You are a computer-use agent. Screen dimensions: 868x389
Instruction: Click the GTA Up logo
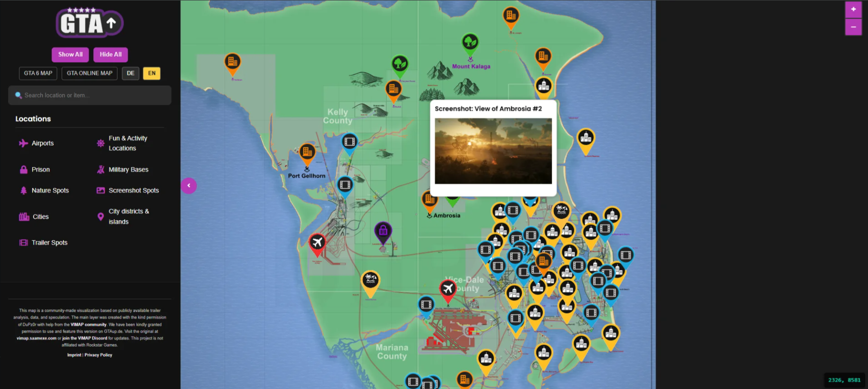(90, 22)
